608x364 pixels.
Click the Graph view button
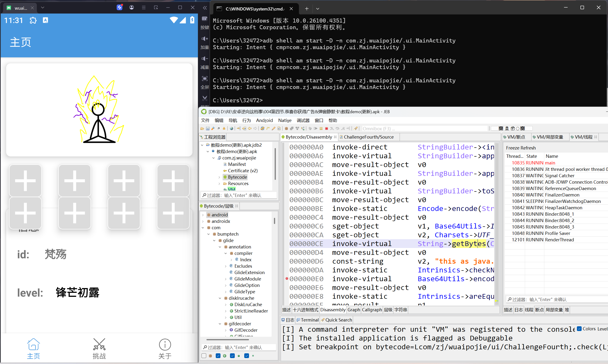pos(354,310)
